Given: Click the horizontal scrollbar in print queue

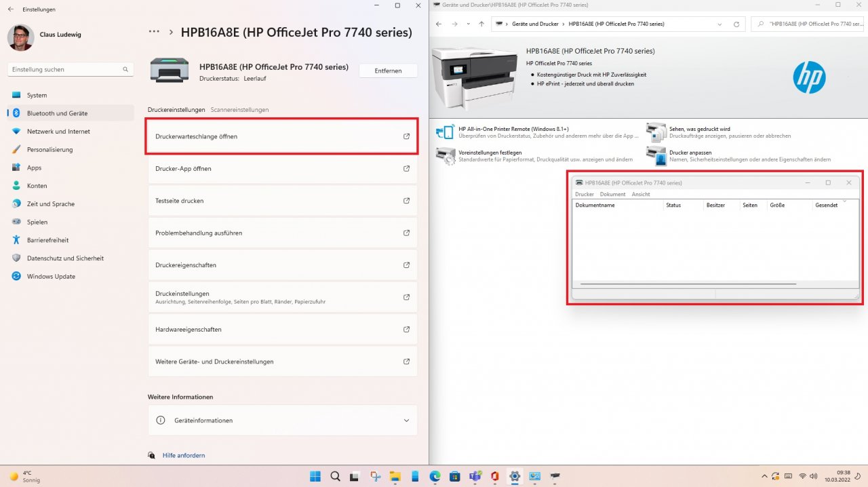Looking at the screenshot, I should pos(688,284).
